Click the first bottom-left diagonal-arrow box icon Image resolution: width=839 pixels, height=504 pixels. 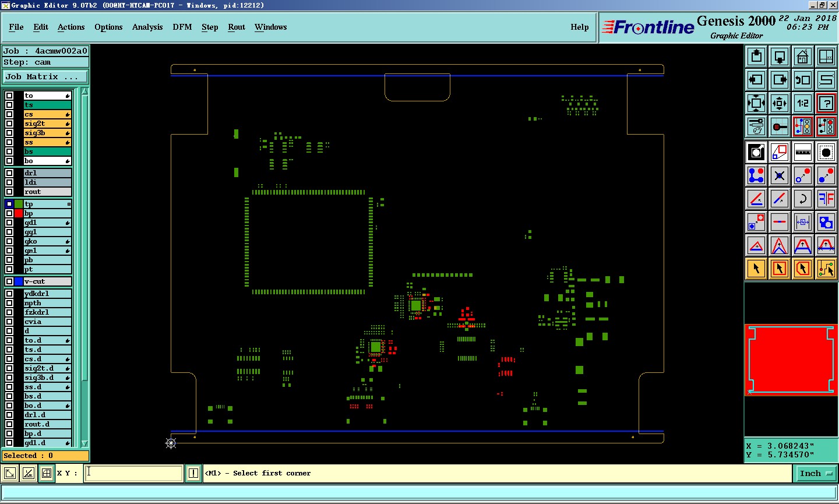pos(9,473)
